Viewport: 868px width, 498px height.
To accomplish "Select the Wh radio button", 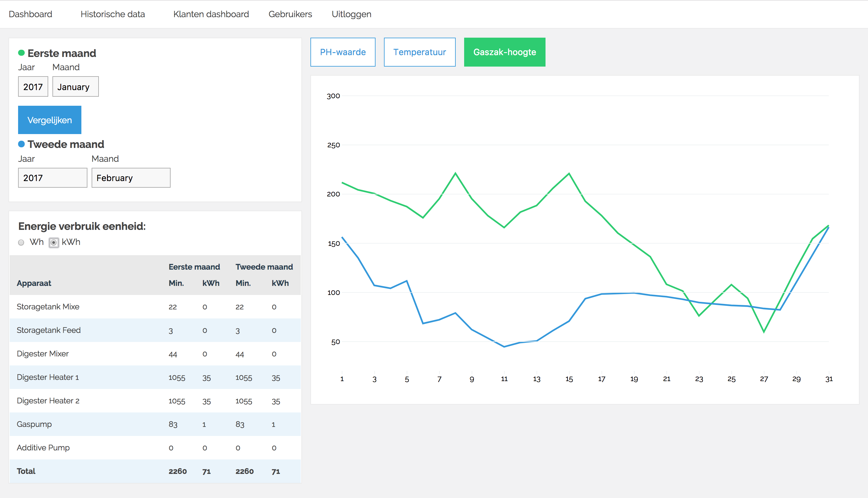I will click(x=21, y=243).
